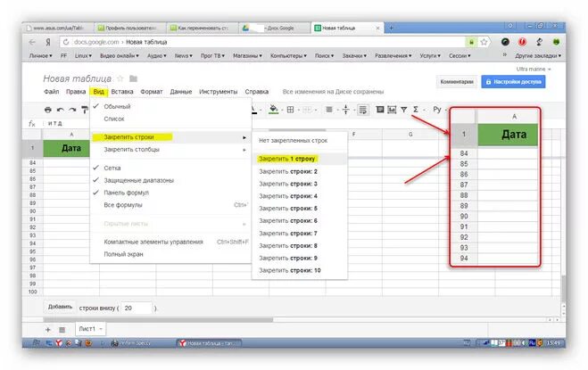Click the Добавить rows button
588x370 pixels.
pyautogui.click(x=60, y=307)
